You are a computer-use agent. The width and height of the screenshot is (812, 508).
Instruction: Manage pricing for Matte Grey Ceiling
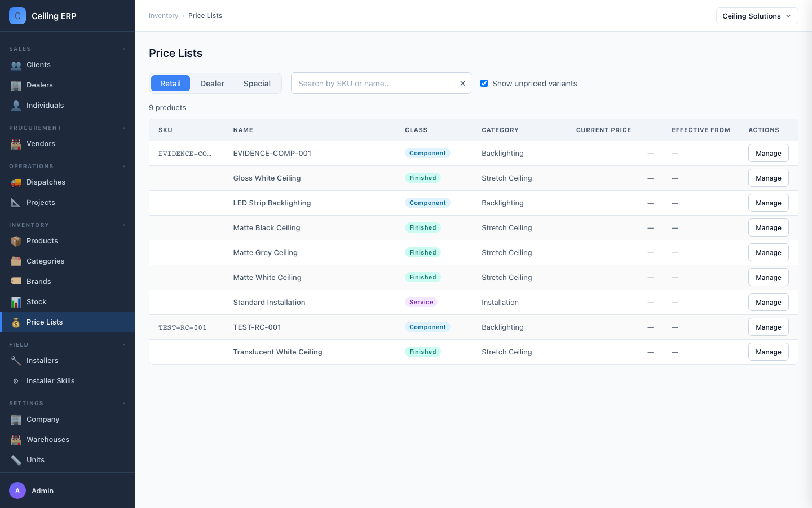pos(768,253)
